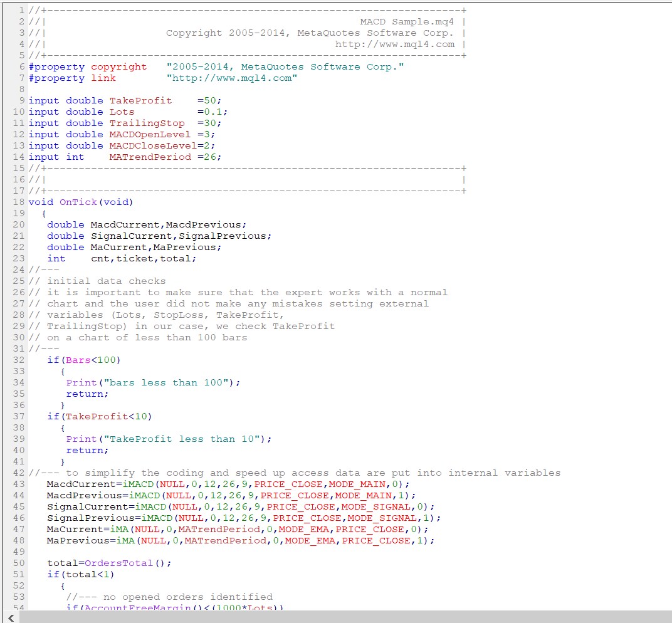672x623 pixels.
Task: Click "MATrendPeriod" on the input int line
Action: [150, 157]
